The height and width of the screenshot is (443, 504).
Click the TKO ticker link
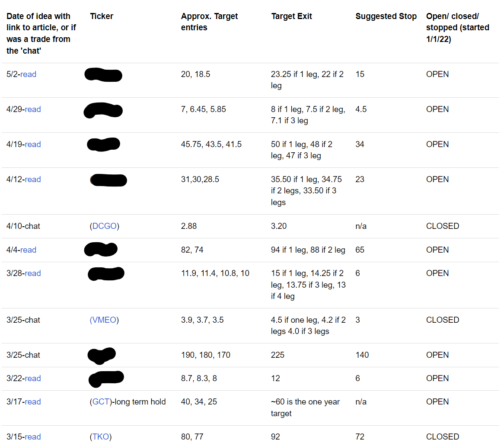[101, 437]
